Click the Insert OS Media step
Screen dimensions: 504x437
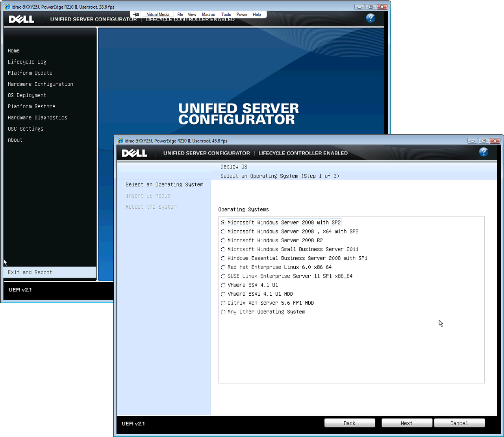tap(148, 196)
